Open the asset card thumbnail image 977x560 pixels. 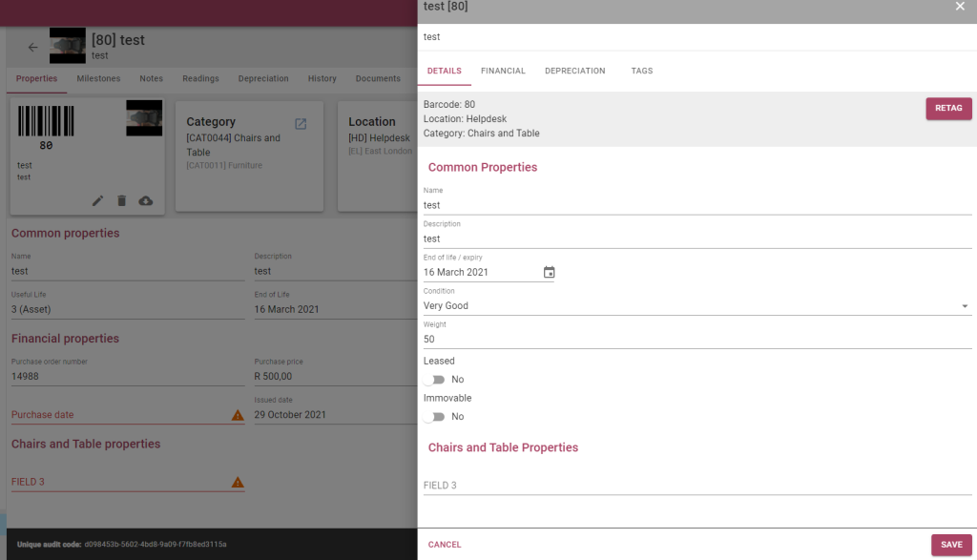pos(144,117)
